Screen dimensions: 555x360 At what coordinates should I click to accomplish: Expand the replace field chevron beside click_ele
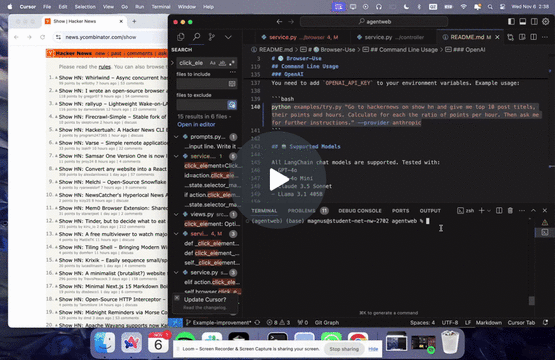pyautogui.click(x=173, y=63)
